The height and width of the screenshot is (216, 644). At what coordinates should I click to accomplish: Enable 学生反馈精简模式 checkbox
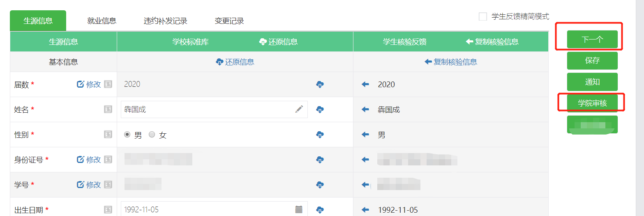[483, 16]
